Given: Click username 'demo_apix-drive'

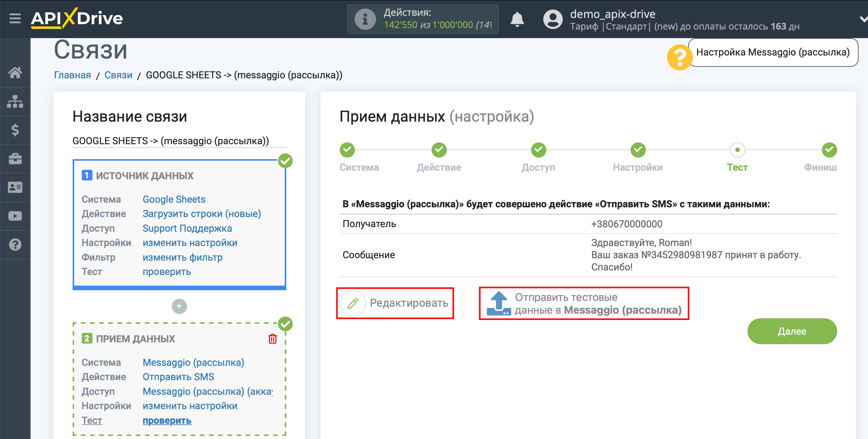Looking at the screenshot, I should (x=612, y=14).
